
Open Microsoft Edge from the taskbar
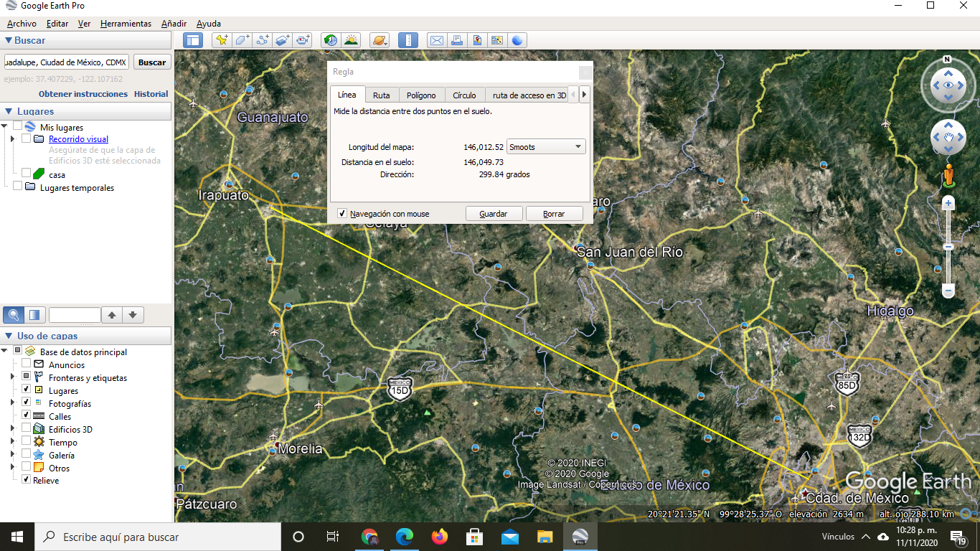405,537
